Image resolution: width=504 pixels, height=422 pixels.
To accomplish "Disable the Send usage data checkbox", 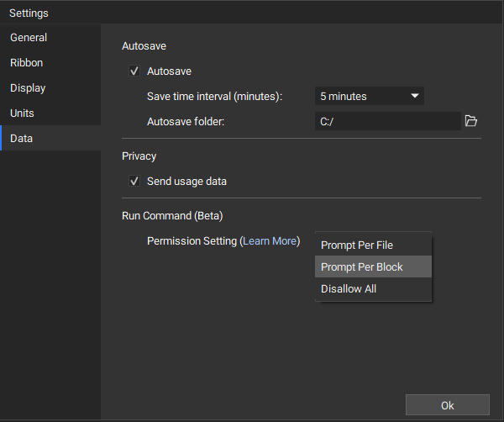I will pos(134,181).
